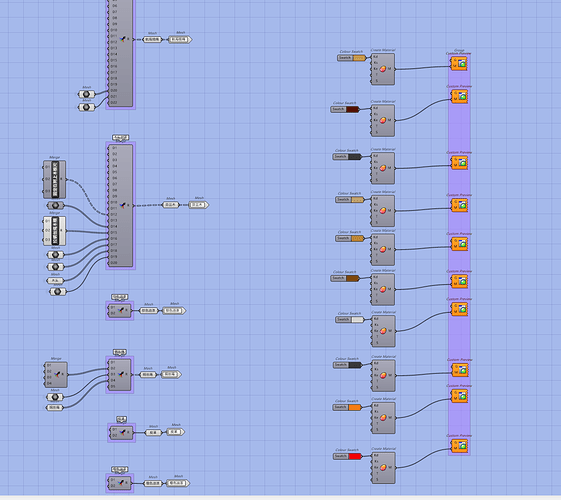The image size is (561, 500).
Task: Select the dark maroon Colour Swatch
Action: point(345,109)
